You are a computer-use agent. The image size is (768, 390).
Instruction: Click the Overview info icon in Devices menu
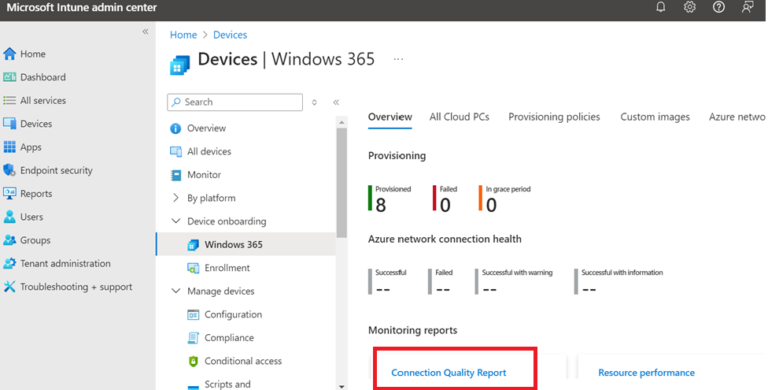coord(175,128)
